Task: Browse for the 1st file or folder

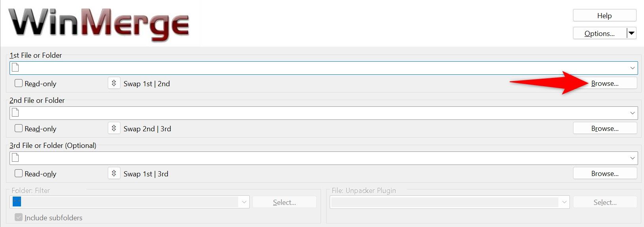Action: point(605,83)
